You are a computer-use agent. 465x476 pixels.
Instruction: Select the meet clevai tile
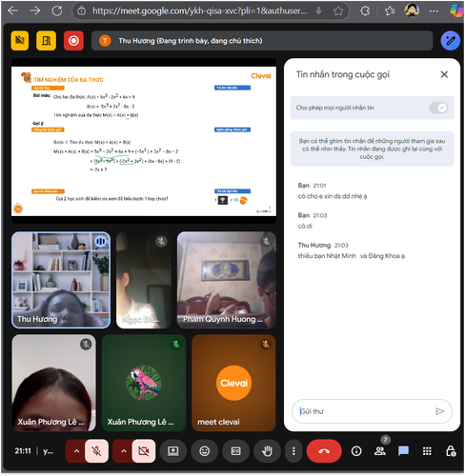tap(233, 383)
